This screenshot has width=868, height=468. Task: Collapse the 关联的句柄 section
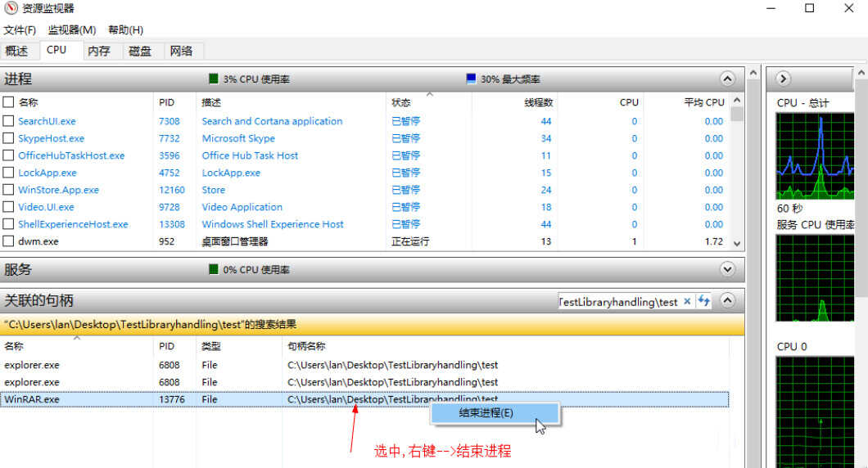pos(727,301)
